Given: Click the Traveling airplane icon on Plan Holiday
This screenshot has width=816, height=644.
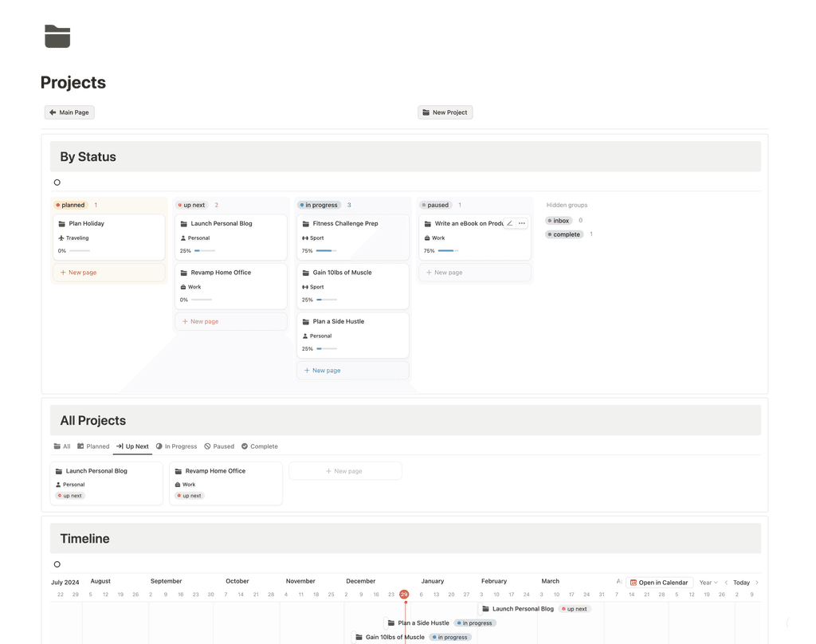Looking at the screenshot, I should [61, 238].
